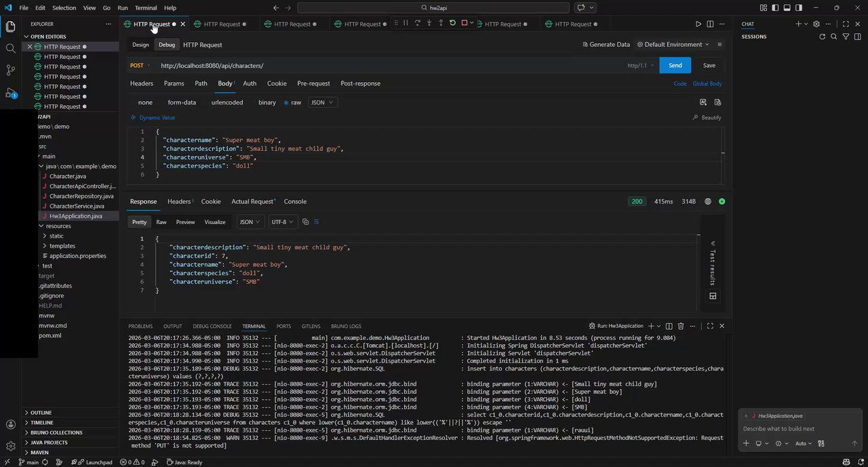
Task: Open the POST method dropdown
Action: (x=140, y=66)
